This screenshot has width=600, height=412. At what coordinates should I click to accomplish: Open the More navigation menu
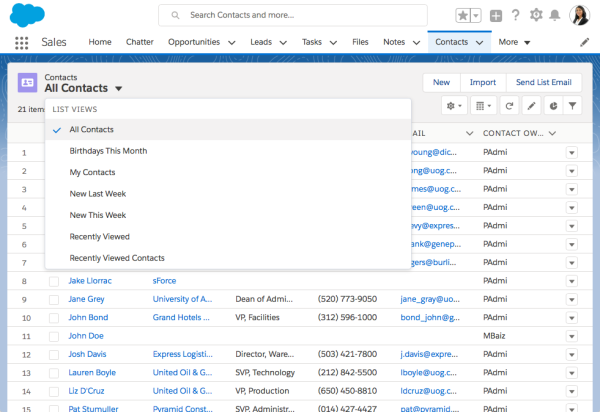pos(514,42)
